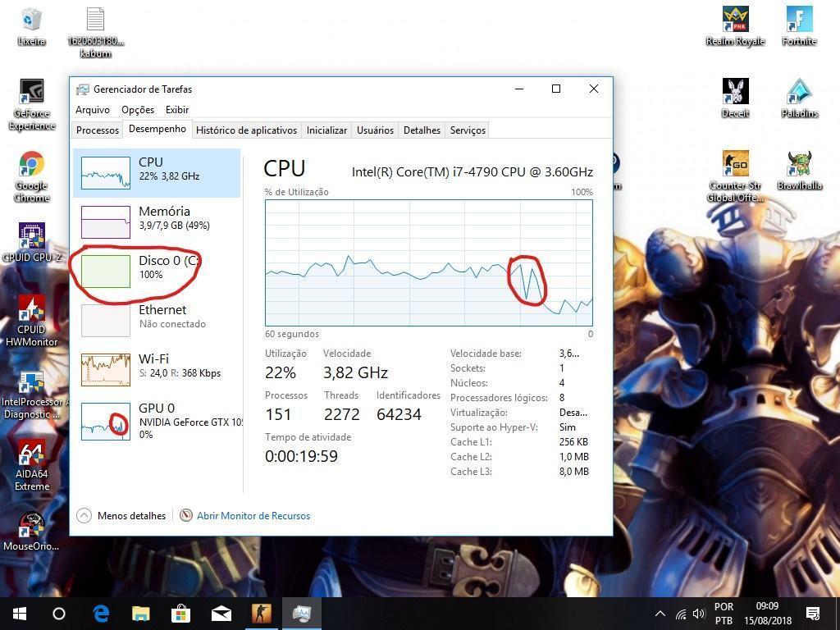Open the Usuários tab
The width and height of the screenshot is (840, 630).
coord(375,130)
